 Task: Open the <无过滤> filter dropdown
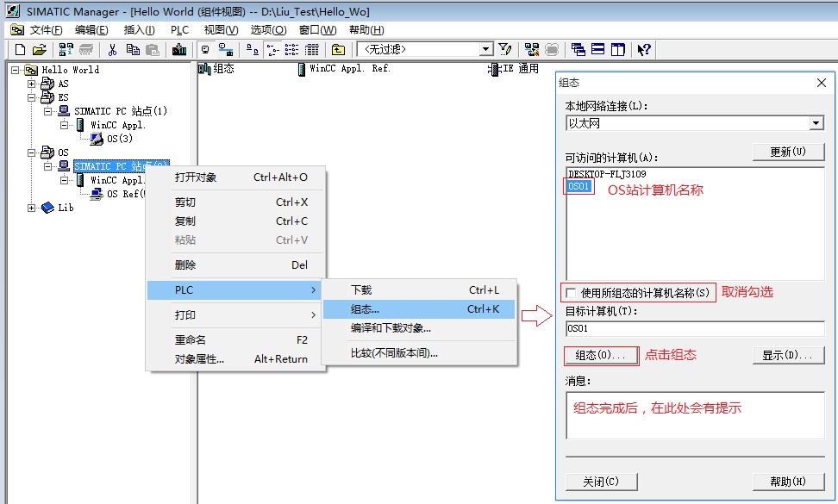click(486, 50)
